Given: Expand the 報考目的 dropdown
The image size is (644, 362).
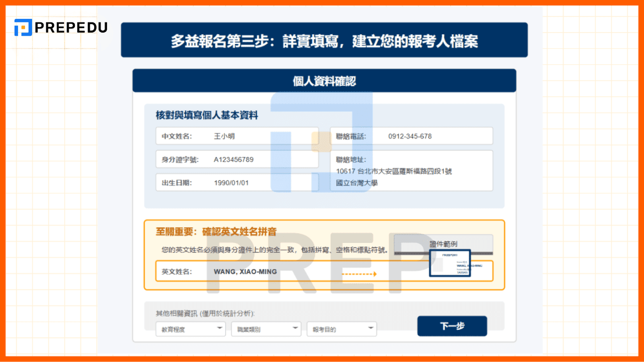Looking at the screenshot, I should (341, 329).
